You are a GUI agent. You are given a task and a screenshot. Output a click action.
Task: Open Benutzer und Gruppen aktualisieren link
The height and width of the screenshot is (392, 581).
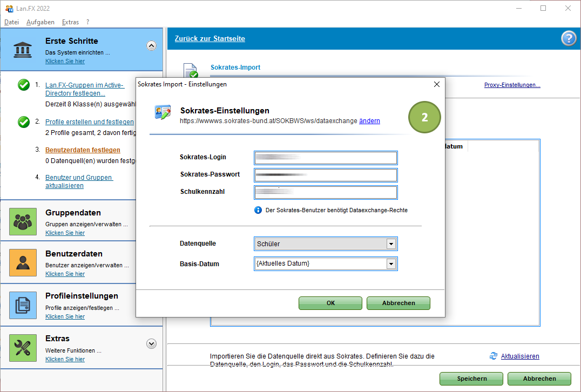79,181
